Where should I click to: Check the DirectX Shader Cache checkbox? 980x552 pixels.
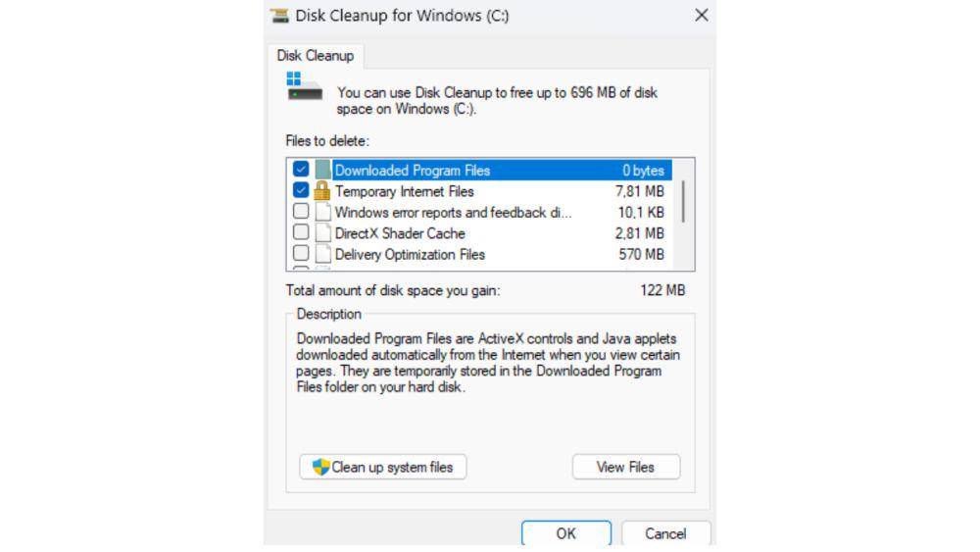coord(301,232)
